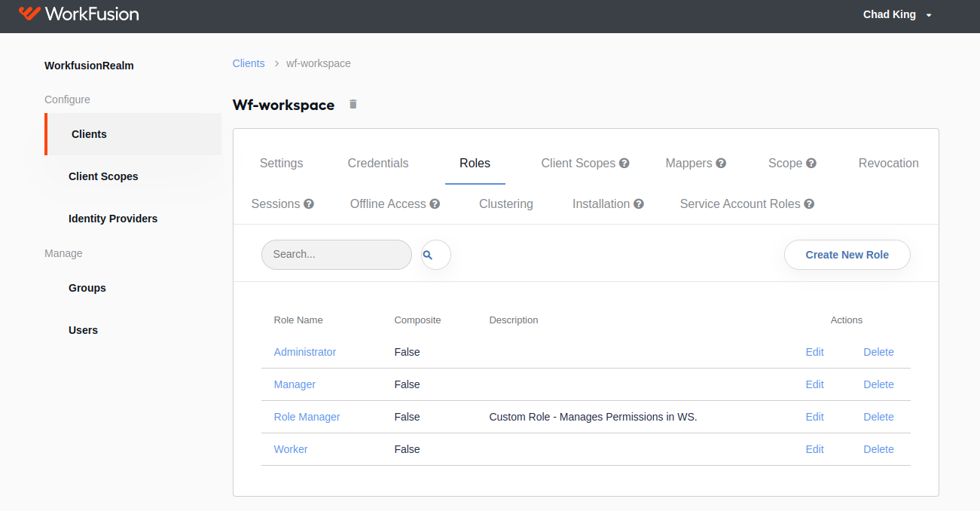Click Composite value False for Worker

407,449
